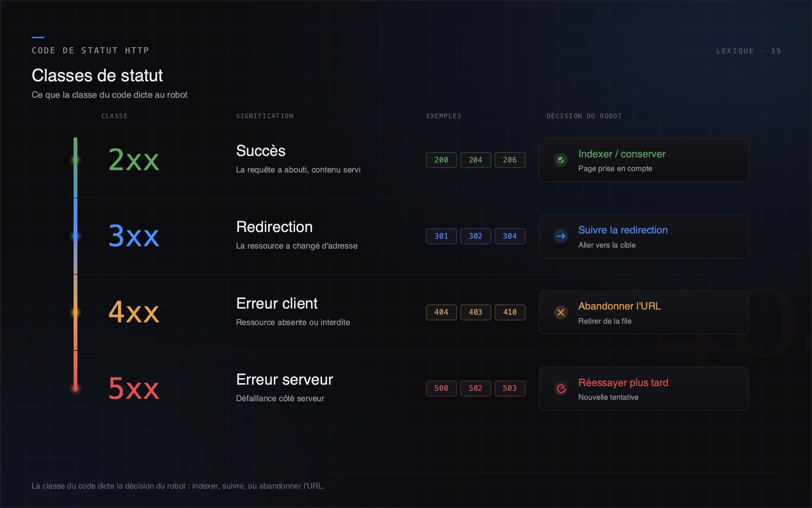Click the text 'La requête a abouti, contenu servi'

[298, 170]
